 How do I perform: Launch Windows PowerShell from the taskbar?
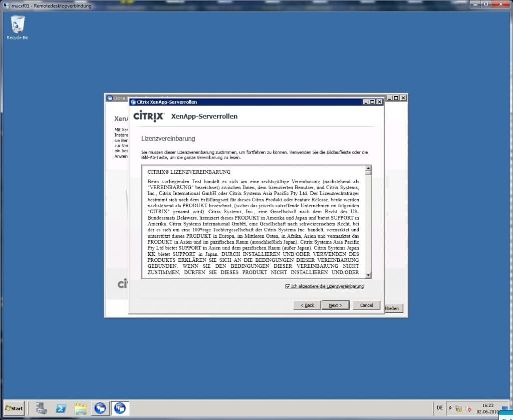coord(61,408)
